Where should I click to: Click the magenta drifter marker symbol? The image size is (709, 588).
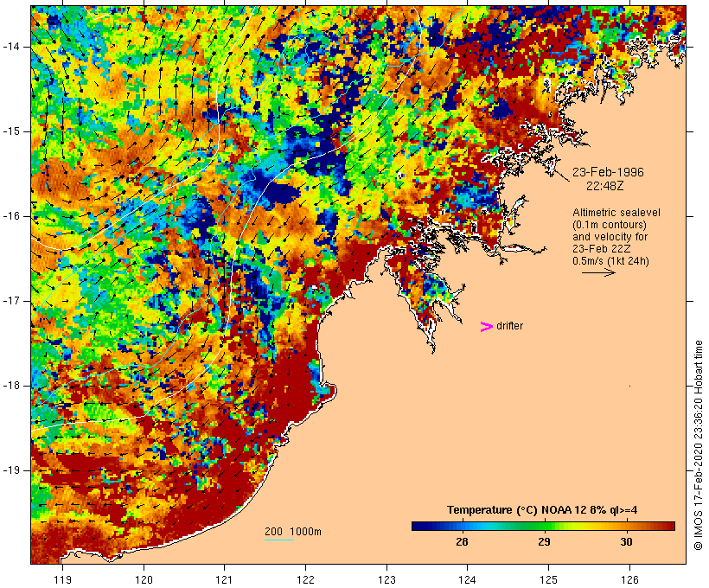486,327
